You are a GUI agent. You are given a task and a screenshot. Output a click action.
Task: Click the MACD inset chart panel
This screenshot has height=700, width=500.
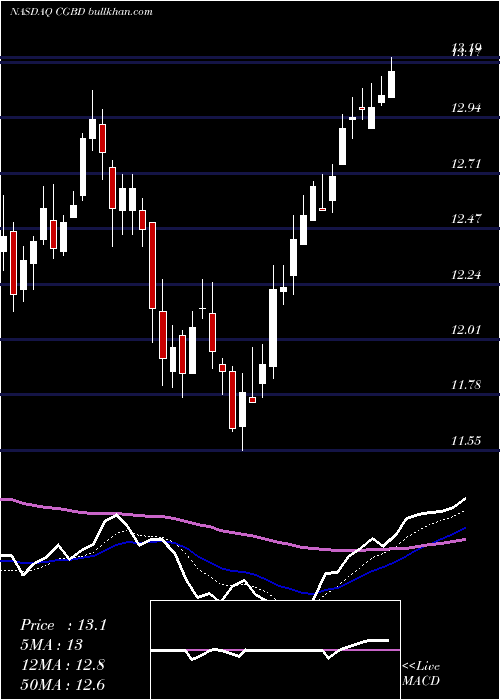275,650
